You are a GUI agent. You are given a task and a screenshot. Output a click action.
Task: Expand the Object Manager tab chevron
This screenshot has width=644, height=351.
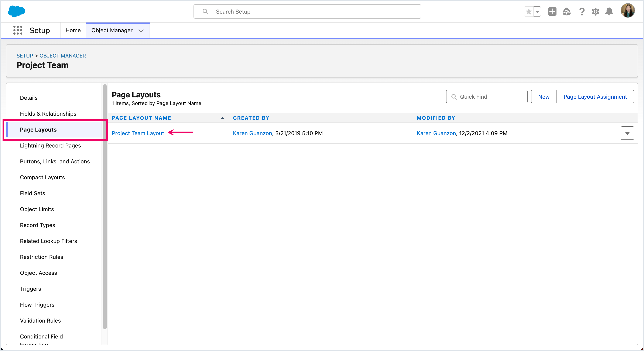click(141, 31)
